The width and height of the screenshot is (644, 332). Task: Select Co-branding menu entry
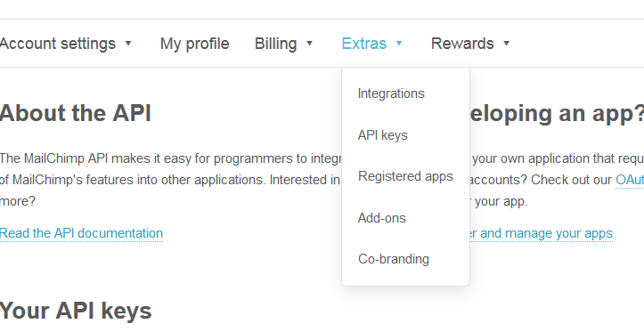click(393, 259)
